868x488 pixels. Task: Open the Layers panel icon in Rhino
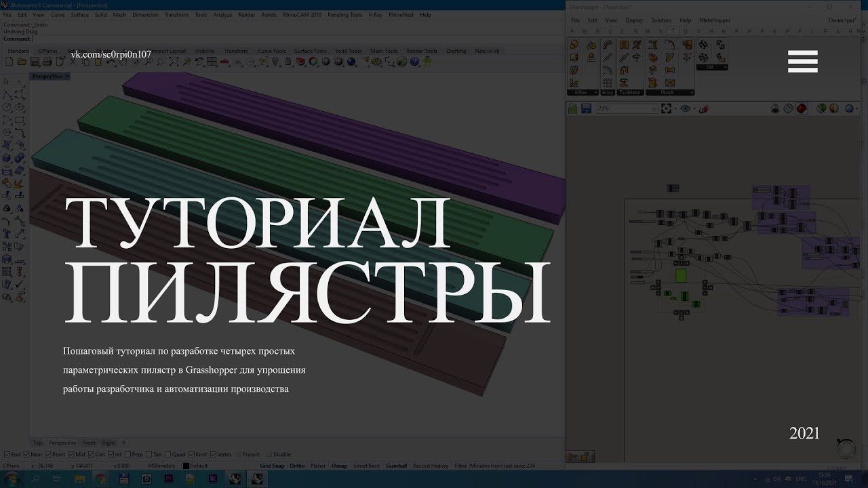300,62
